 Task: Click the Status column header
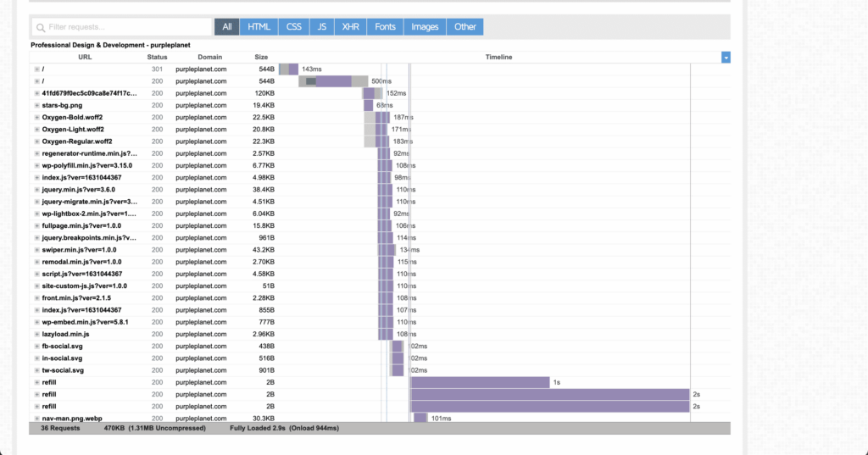(x=157, y=58)
